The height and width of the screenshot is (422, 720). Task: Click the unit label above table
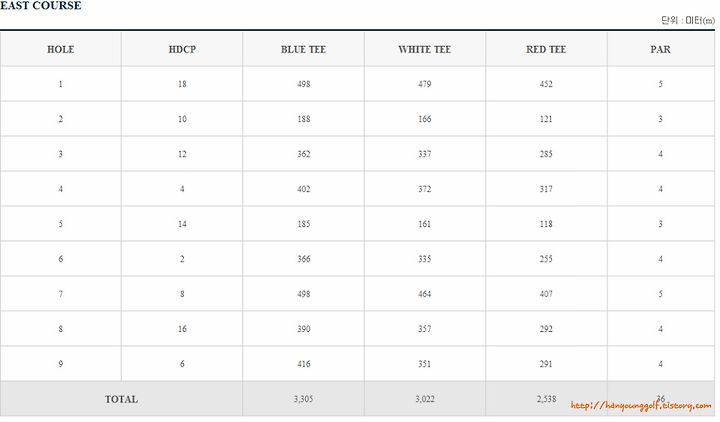click(688, 21)
